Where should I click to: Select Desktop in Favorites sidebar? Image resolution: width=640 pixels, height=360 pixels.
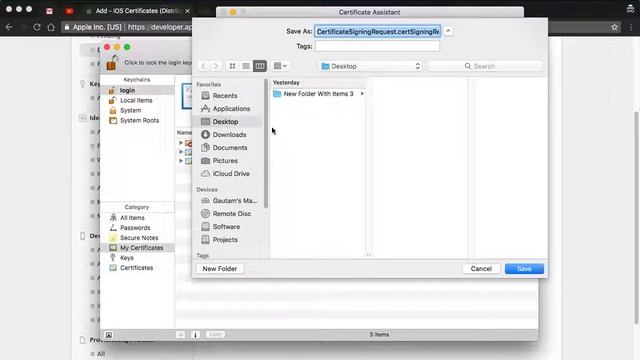pos(225,122)
